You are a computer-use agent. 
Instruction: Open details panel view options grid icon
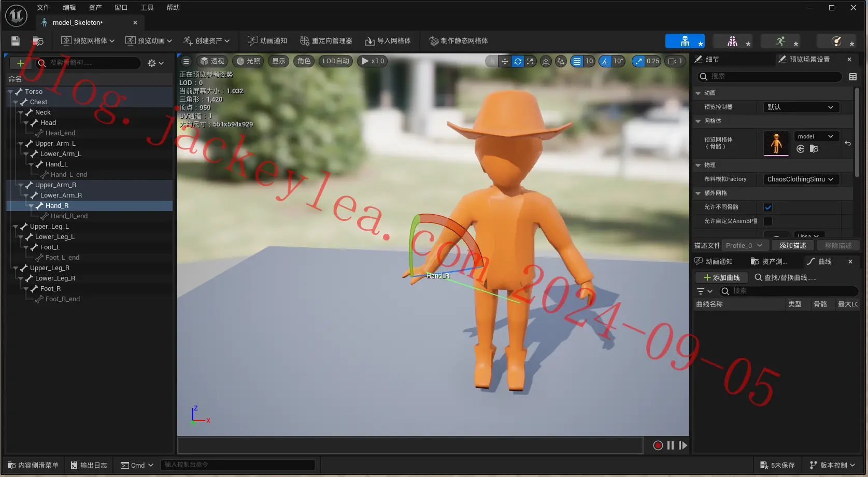853,77
